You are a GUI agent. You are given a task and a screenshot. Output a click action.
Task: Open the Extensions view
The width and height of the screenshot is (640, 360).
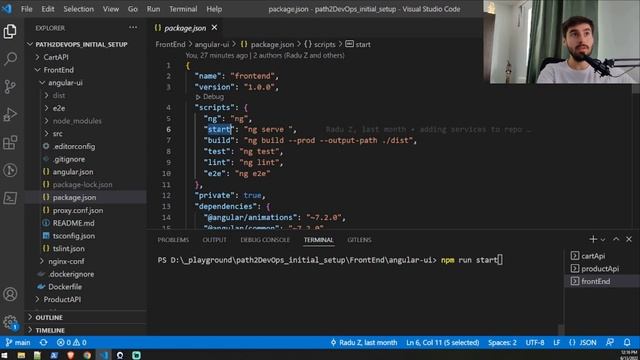click(10, 142)
